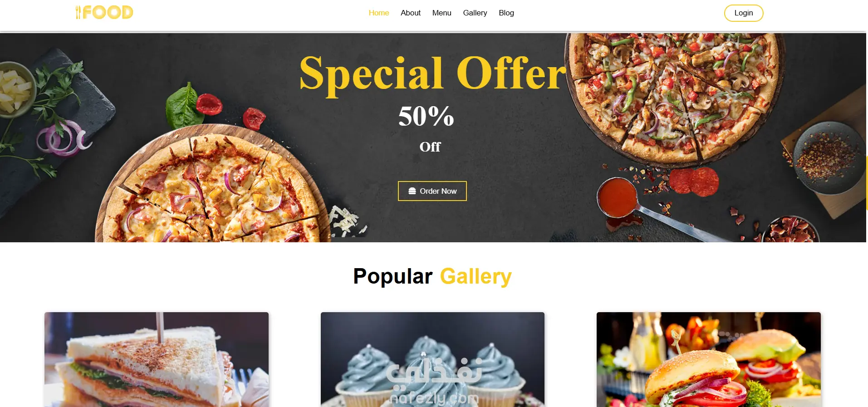Select Gallery in the navigation bar
The width and height of the screenshot is (868, 407).
point(475,13)
